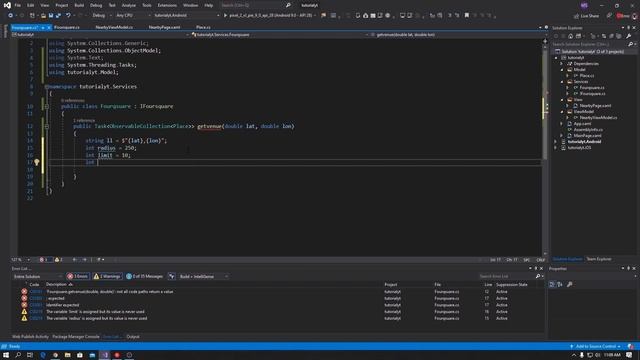Click the Solution Explorer search magnifier icon
This screenshot has width=640, height=360.
(630, 44)
